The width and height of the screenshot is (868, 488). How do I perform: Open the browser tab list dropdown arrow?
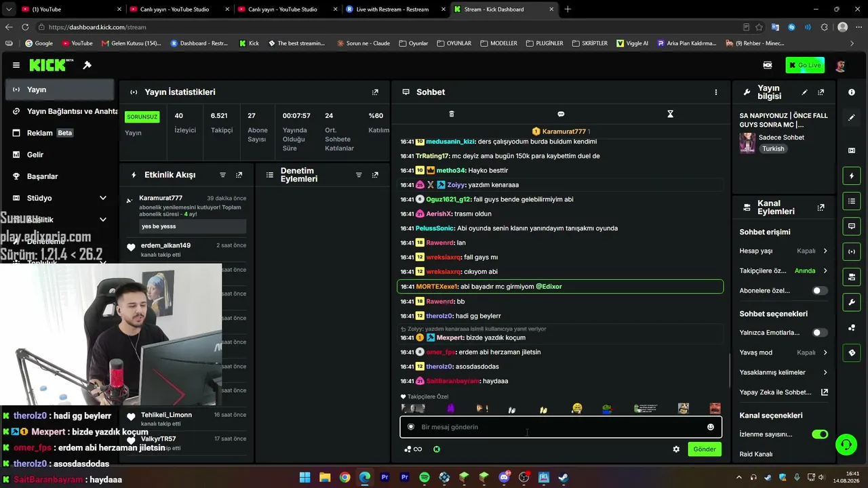[8, 9]
